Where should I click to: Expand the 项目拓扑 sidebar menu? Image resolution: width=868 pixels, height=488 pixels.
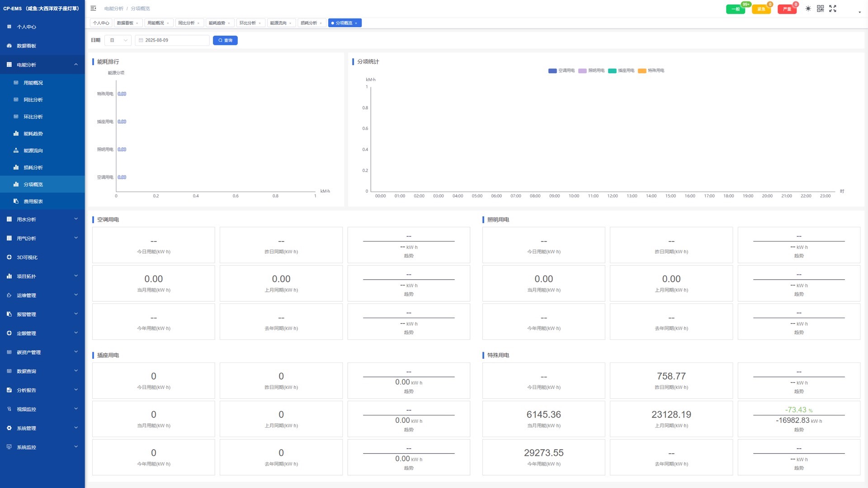(42, 276)
